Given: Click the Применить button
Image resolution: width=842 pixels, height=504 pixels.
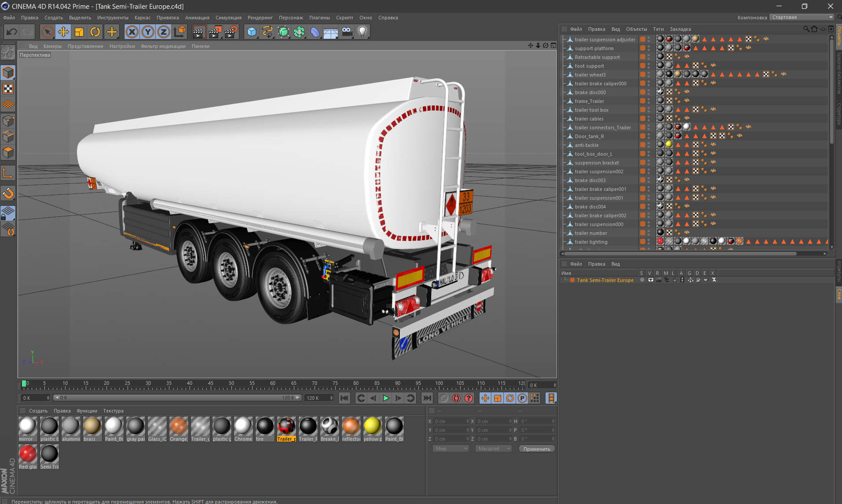Looking at the screenshot, I should point(537,449).
